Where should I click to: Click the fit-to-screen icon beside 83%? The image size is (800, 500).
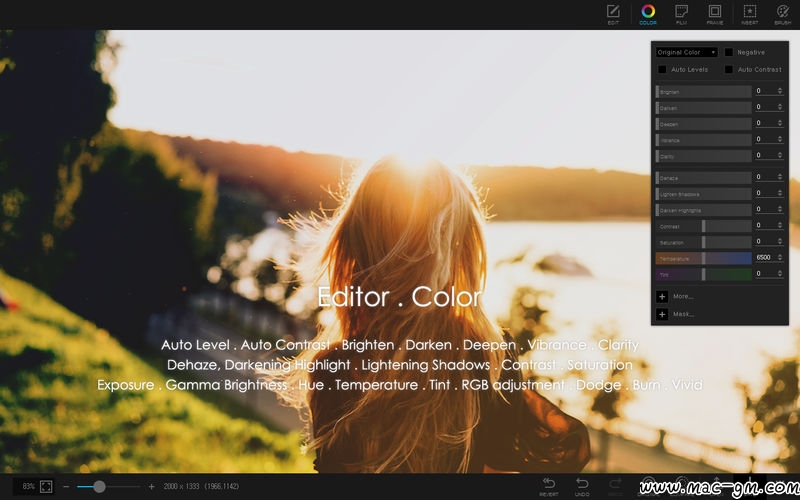[x=46, y=486]
